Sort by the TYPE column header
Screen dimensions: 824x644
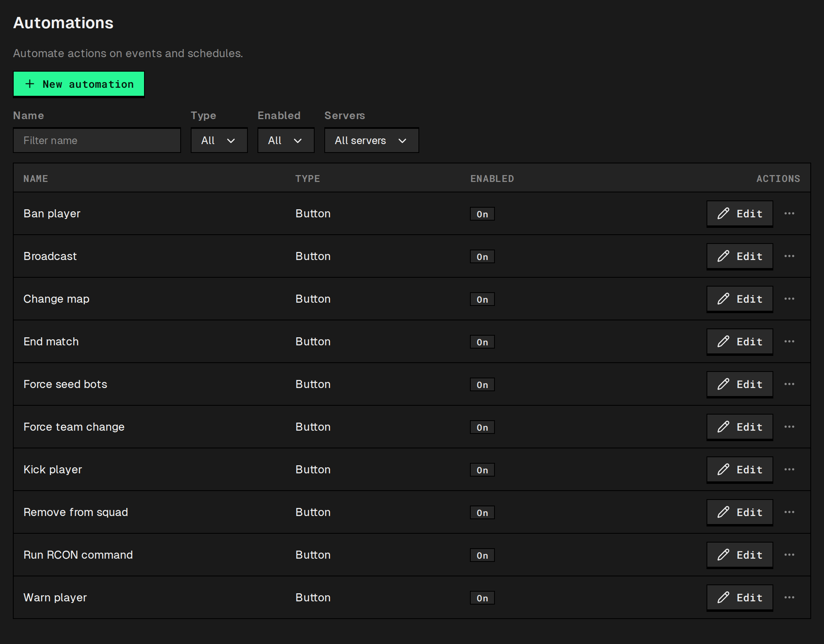coord(308,179)
